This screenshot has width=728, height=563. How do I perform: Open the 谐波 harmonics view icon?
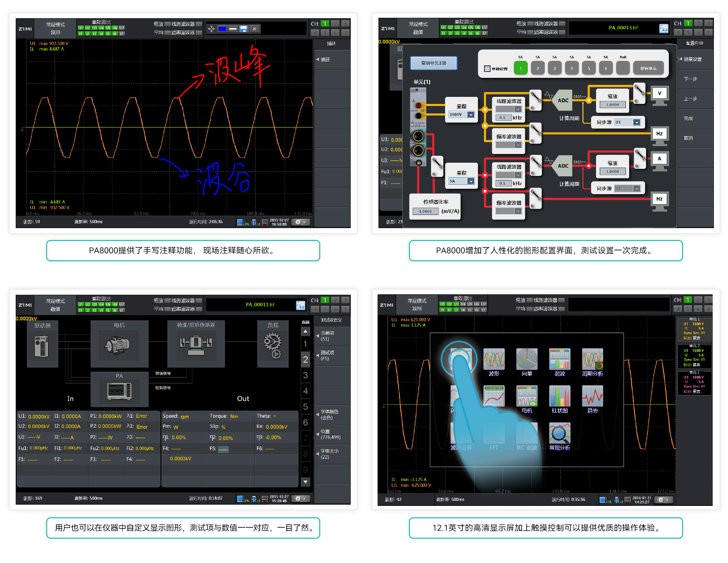pyautogui.click(x=559, y=359)
